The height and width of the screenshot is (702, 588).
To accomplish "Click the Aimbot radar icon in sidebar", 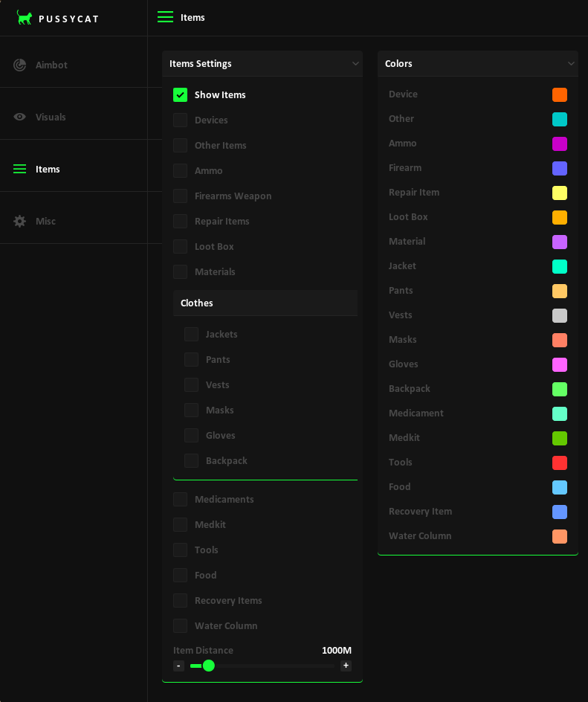I will (x=20, y=65).
